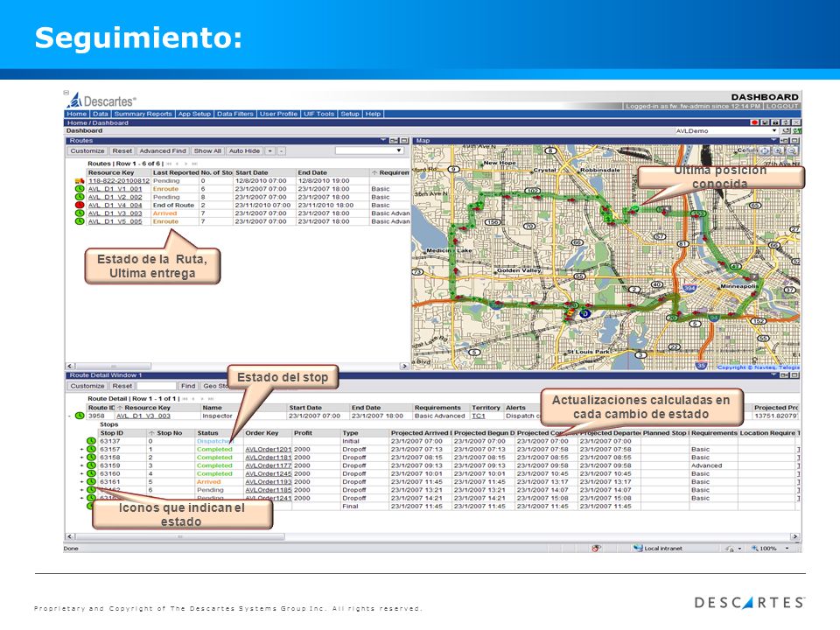This screenshot has height=630, width=840.
Task: Click the truck icon for route 118-822-20100812
Action: tap(80, 181)
